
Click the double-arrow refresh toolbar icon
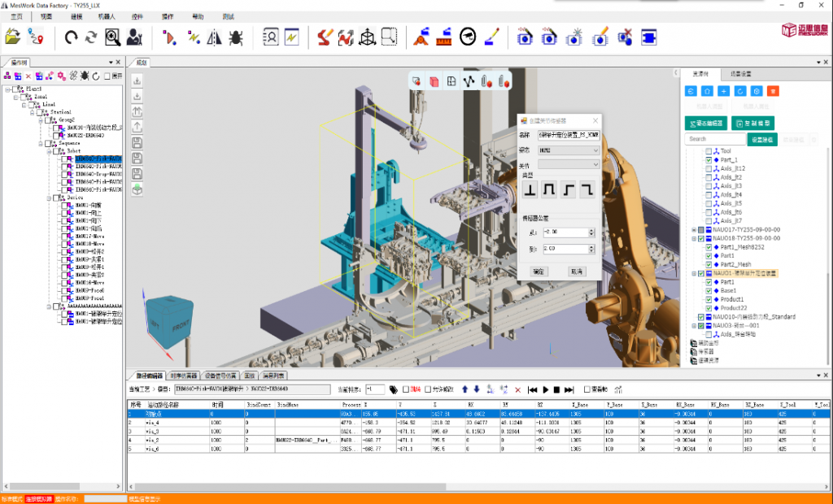91,37
